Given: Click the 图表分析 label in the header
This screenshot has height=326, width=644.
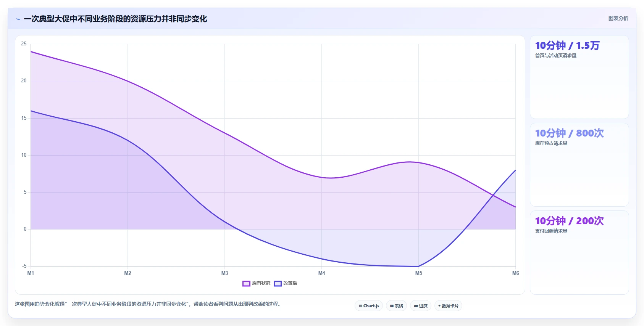Looking at the screenshot, I should click(x=618, y=18).
